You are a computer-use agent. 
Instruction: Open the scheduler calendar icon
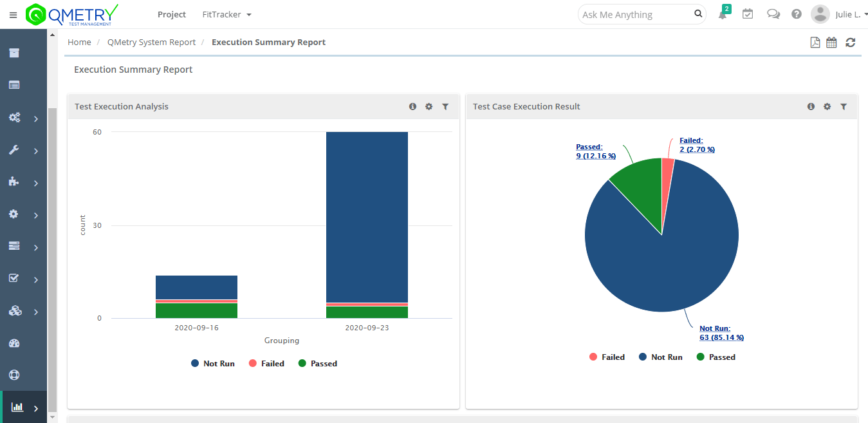coord(831,42)
